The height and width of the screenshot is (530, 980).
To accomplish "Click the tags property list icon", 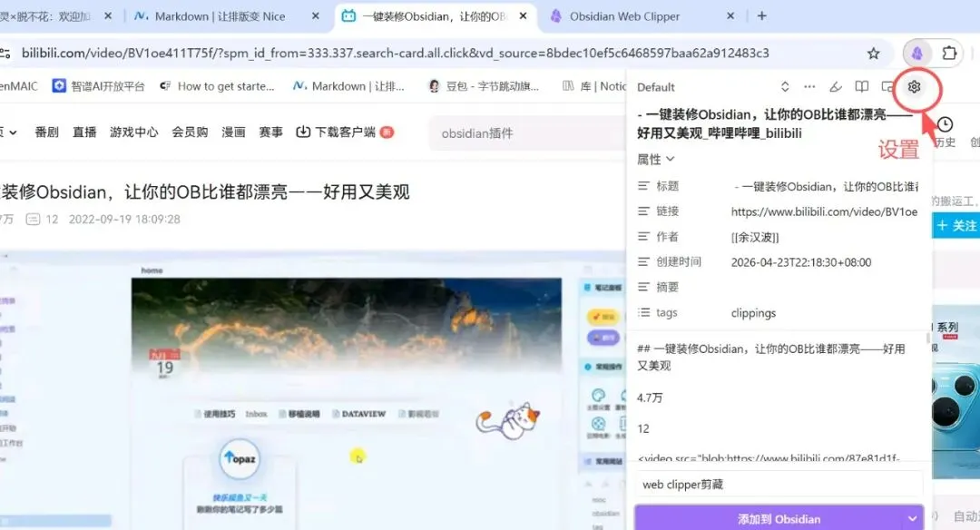I will tap(643, 312).
